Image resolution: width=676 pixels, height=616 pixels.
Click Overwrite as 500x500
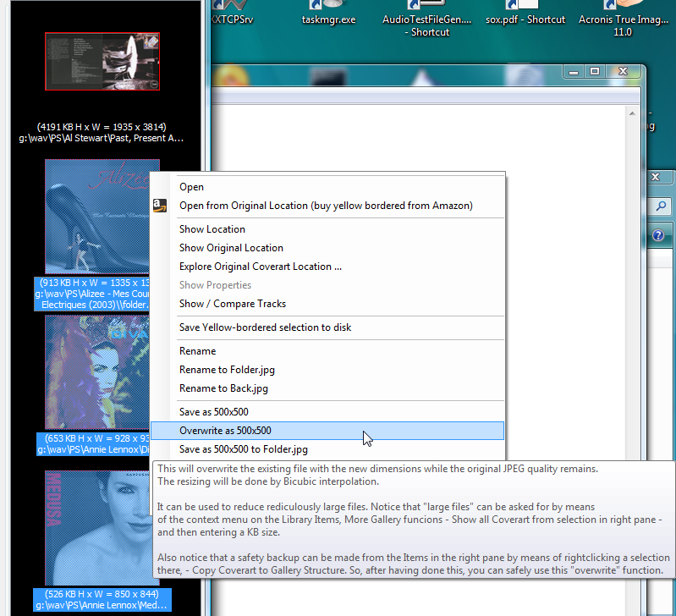(327, 431)
